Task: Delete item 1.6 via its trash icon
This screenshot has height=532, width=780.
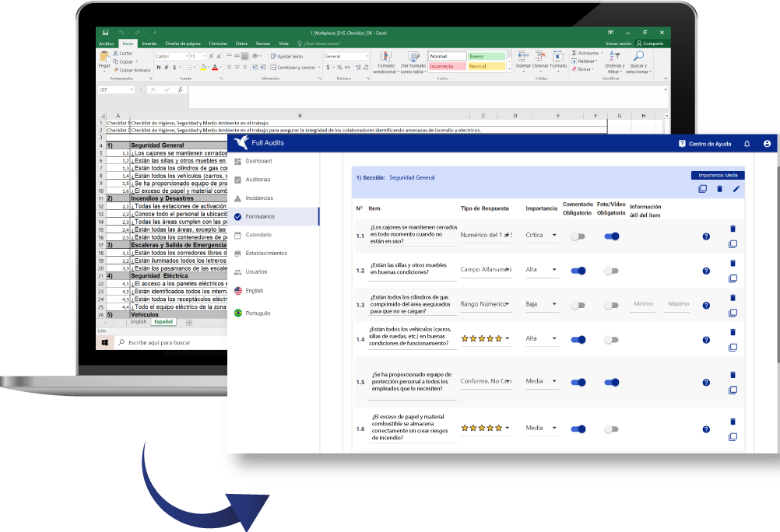Action: tap(733, 422)
